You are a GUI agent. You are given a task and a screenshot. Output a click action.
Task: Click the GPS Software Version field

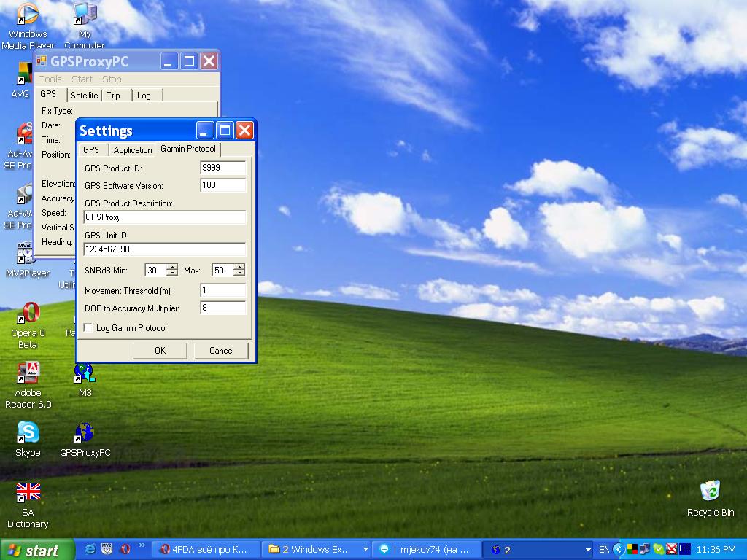223,185
